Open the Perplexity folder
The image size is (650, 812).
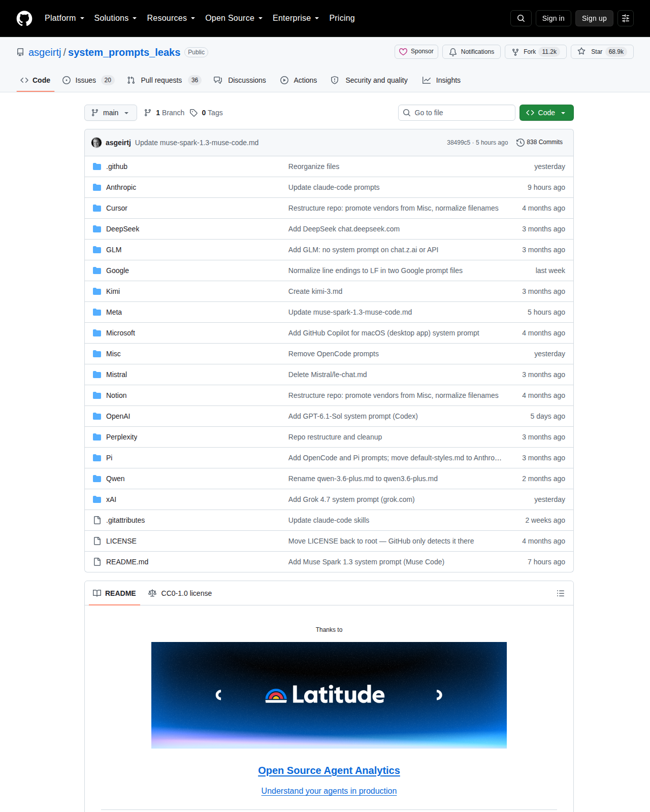click(121, 437)
